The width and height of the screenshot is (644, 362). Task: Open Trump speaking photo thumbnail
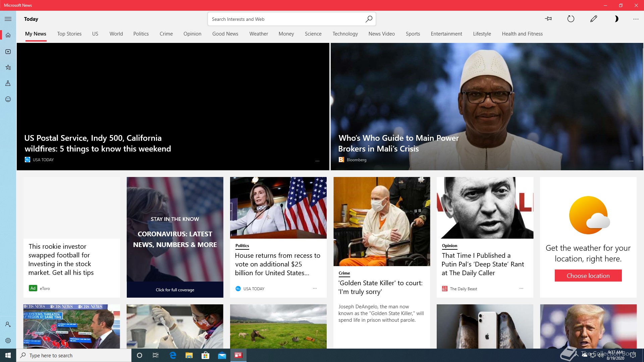588,326
